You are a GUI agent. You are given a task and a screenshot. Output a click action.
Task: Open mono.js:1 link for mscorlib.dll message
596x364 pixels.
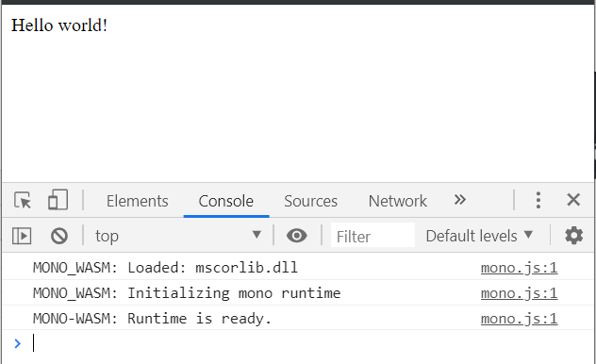(x=519, y=268)
